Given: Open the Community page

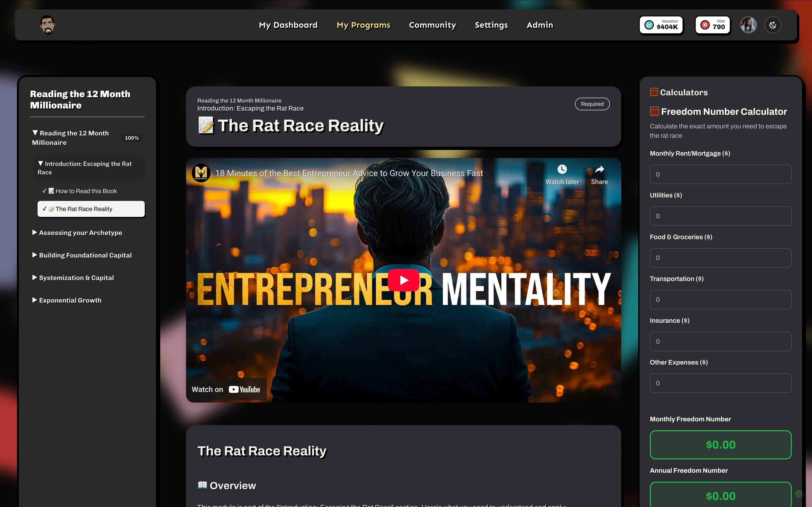Looking at the screenshot, I should coord(432,25).
